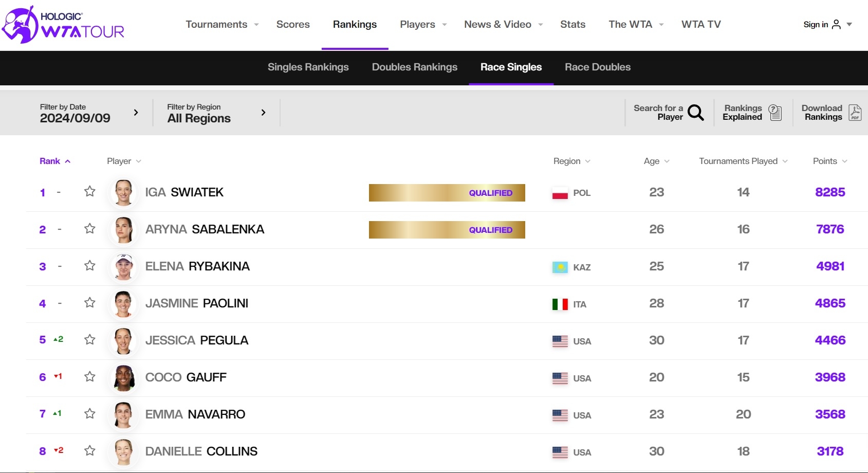This screenshot has width=868, height=473.
Task: Sort table by Age column
Action: point(657,161)
